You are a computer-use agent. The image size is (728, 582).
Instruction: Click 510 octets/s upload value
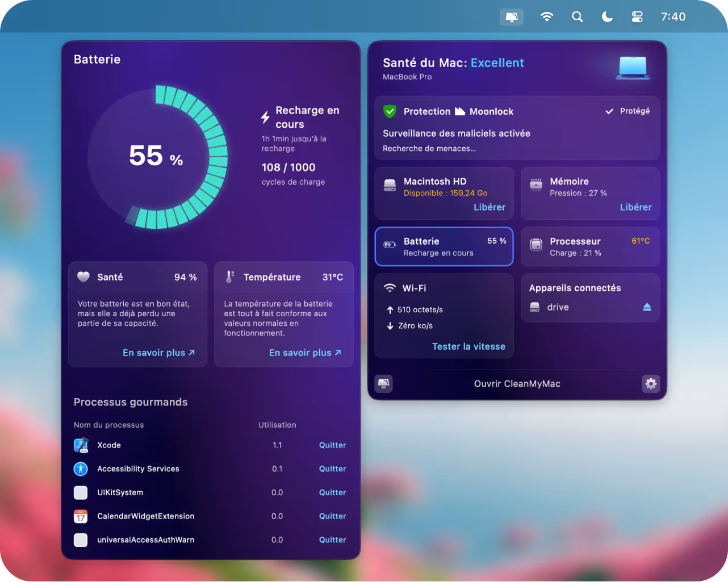click(420, 310)
